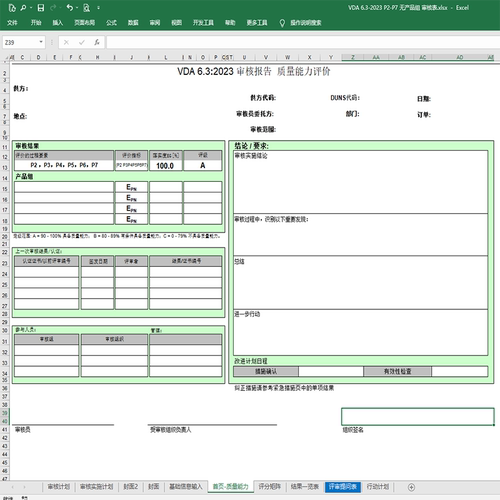Open the 数据 ribbon tab
Viewport: 500px width, 500px height.
133,23
